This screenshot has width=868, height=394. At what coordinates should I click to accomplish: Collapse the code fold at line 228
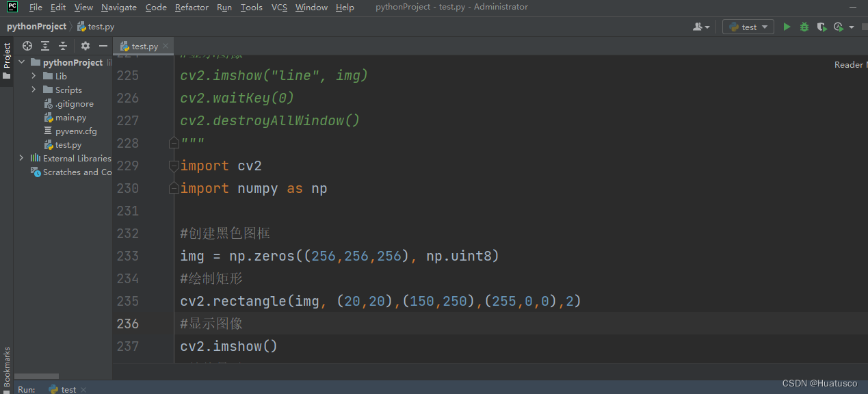174,142
